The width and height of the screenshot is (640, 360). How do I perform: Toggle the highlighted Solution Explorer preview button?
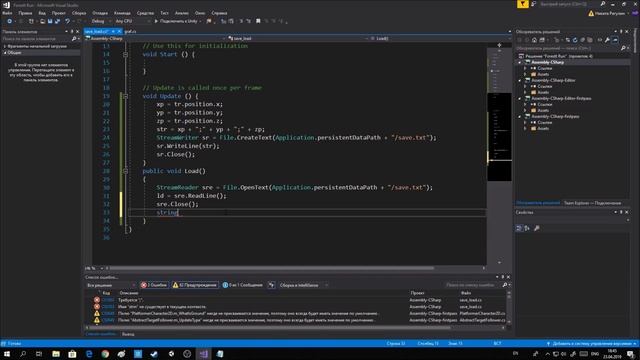tap(615, 40)
